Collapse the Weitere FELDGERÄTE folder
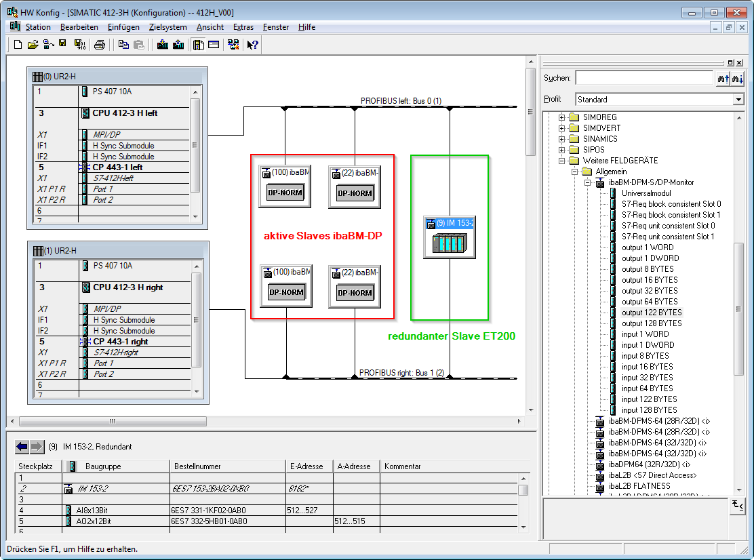754x560 pixels. click(x=561, y=161)
